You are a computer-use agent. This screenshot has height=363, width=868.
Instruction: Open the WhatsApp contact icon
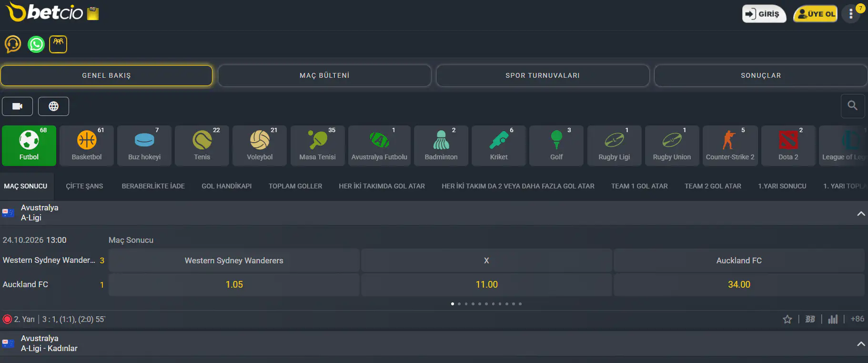(x=36, y=44)
